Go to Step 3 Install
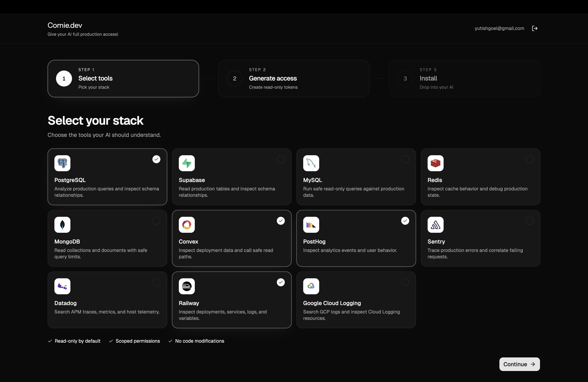The width and height of the screenshot is (588, 382). point(464,79)
